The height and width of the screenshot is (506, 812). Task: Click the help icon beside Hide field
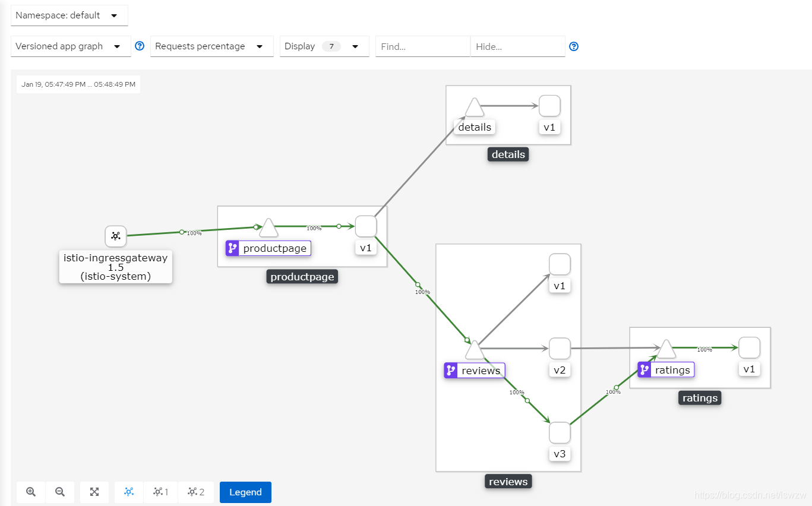(574, 46)
